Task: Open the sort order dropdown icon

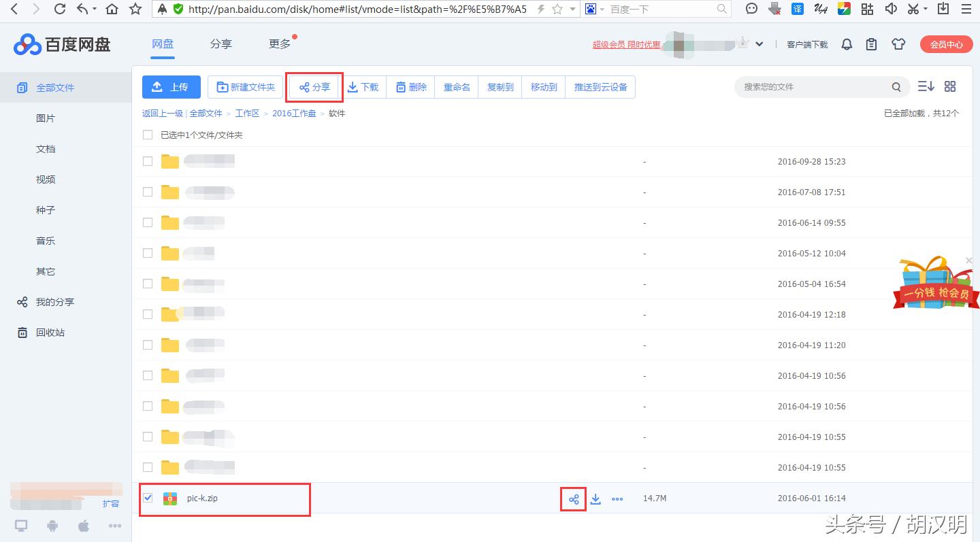Action: (926, 86)
